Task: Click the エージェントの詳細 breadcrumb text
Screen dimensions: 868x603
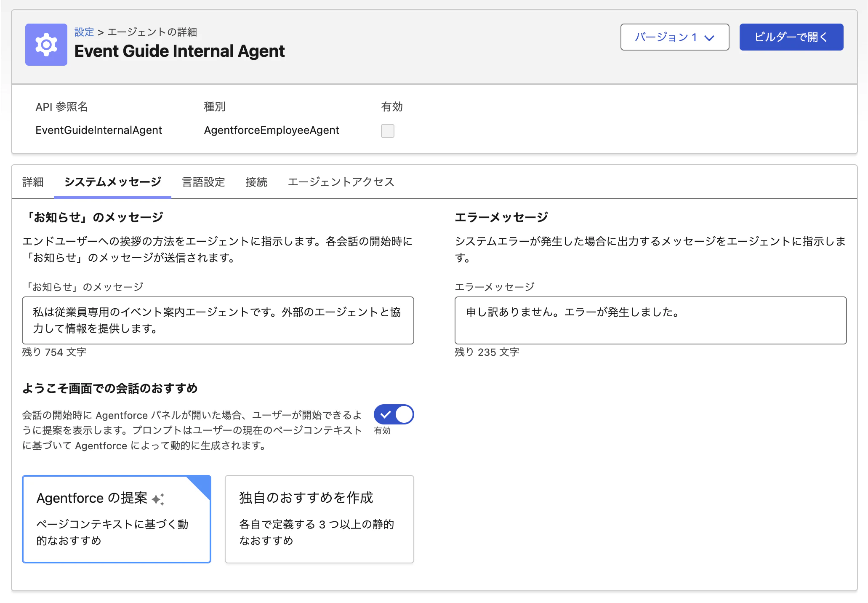Action: (152, 32)
